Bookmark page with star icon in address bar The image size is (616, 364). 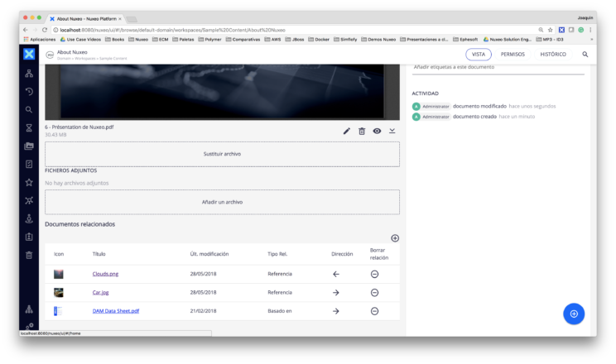(x=551, y=30)
